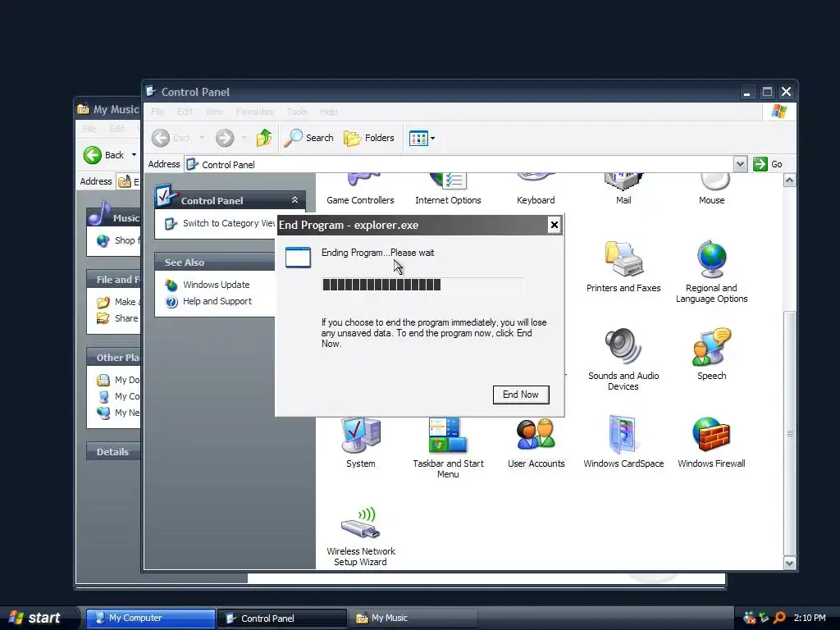This screenshot has width=840, height=630.
Task: Click End Now button in dialog
Action: [521, 395]
